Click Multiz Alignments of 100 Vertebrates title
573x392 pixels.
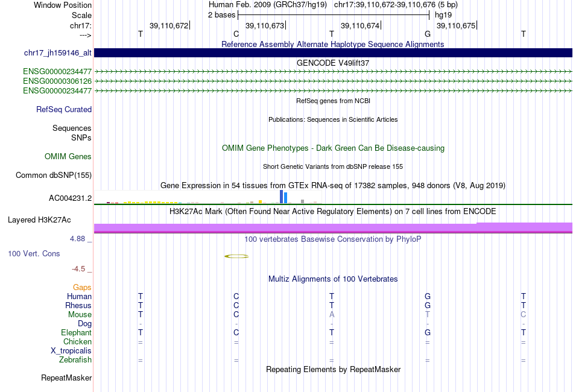tap(333, 279)
